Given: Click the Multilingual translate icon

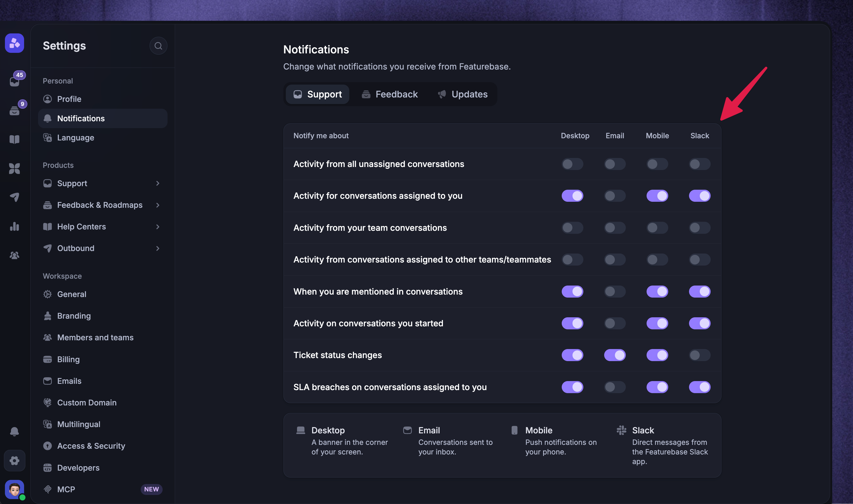Looking at the screenshot, I should pos(48,424).
